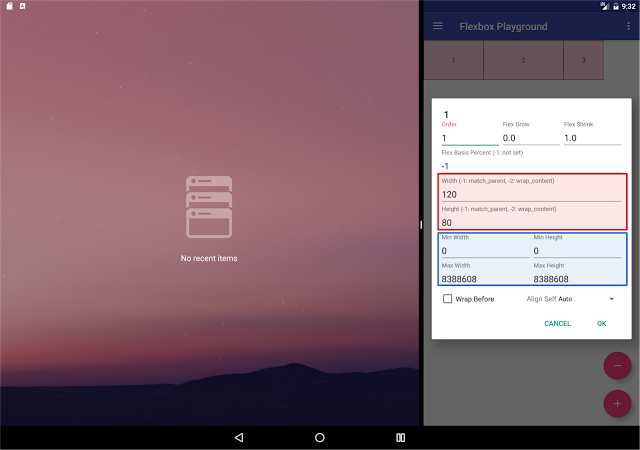Expand the Align Self Auto dropdown
Screen dimensions: 640x450
(x=570, y=298)
